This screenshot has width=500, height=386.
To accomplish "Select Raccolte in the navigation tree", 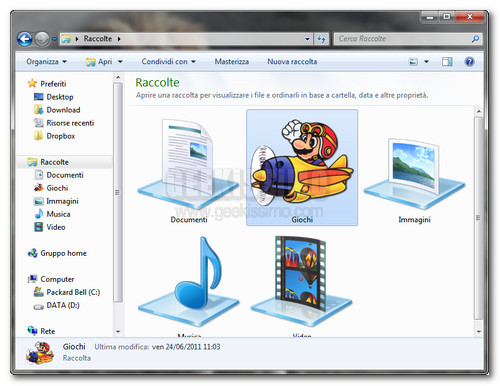I will click(x=55, y=162).
